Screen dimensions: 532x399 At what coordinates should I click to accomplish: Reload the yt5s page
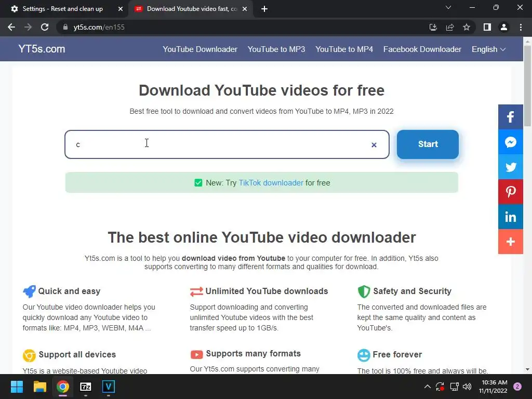pyautogui.click(x=45, y=27)
